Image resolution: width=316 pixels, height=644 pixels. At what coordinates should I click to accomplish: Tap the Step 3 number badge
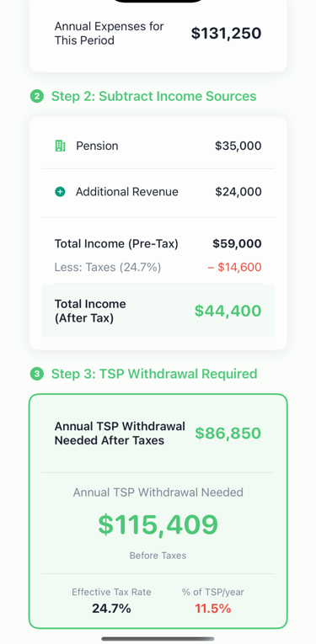click(36, 374)
